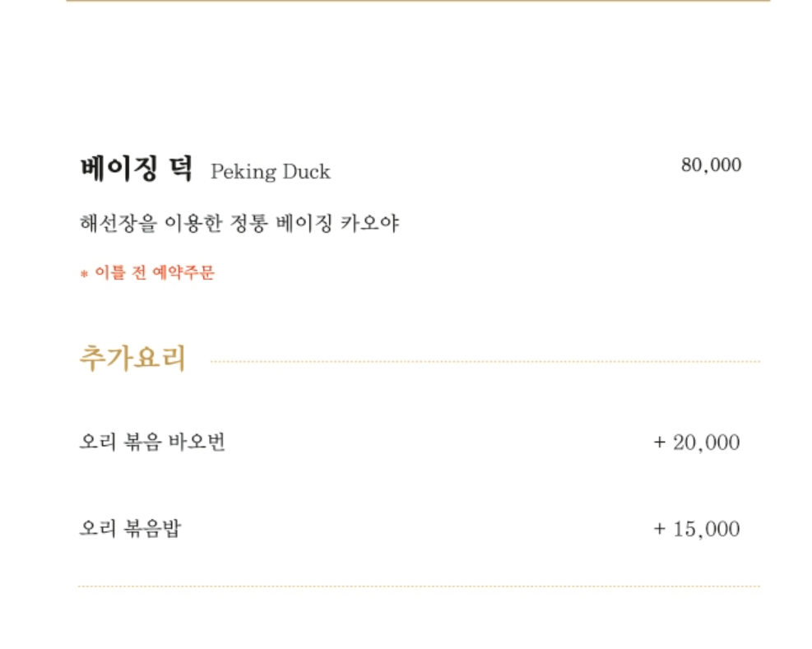Click the bottom dotted divider line
Viewport: 812px width, 649px height.
pos(418,586)
